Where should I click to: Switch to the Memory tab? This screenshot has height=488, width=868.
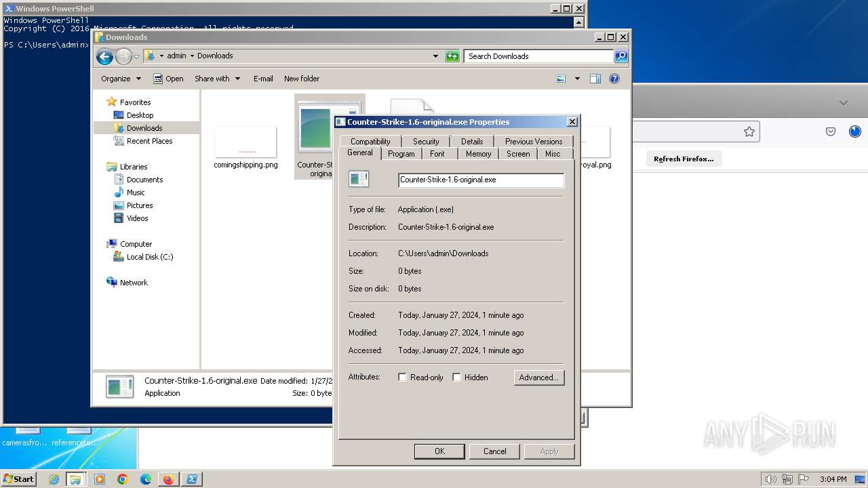click(x=478, y=154)
